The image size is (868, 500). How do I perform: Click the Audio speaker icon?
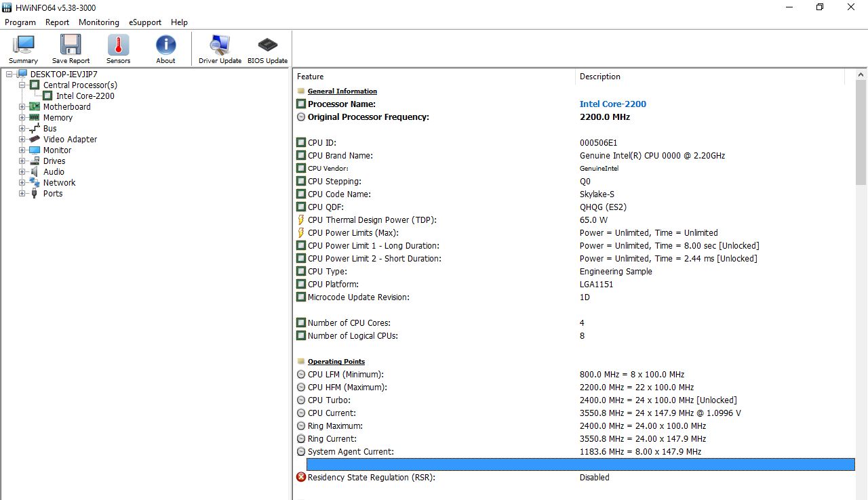[35, 171]
